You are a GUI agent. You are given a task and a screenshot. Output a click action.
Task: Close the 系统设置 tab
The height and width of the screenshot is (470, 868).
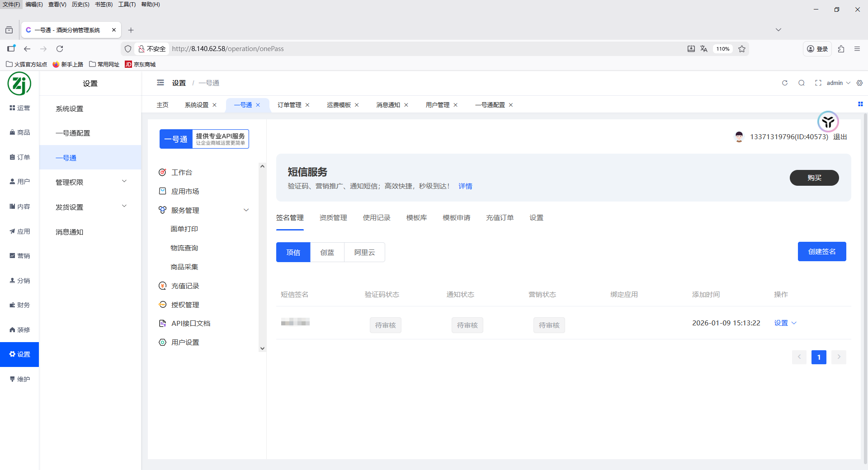tap(215, 105)
